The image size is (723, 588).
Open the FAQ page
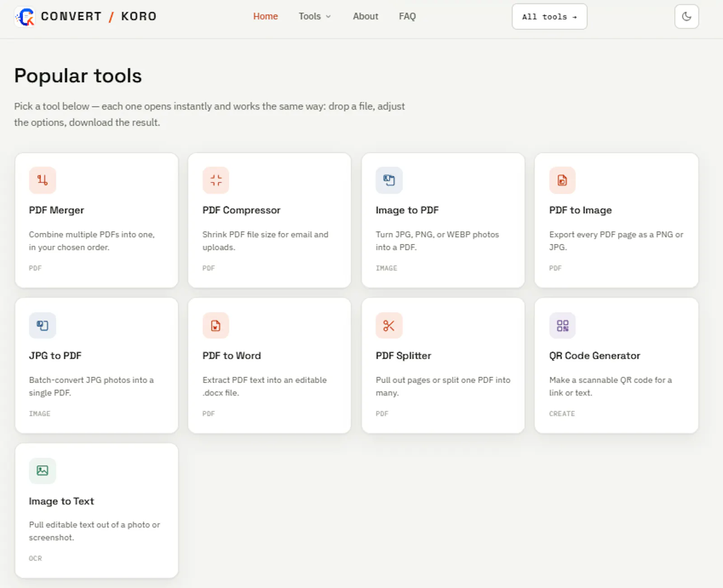pyautogui.click(x=407, y=16)
